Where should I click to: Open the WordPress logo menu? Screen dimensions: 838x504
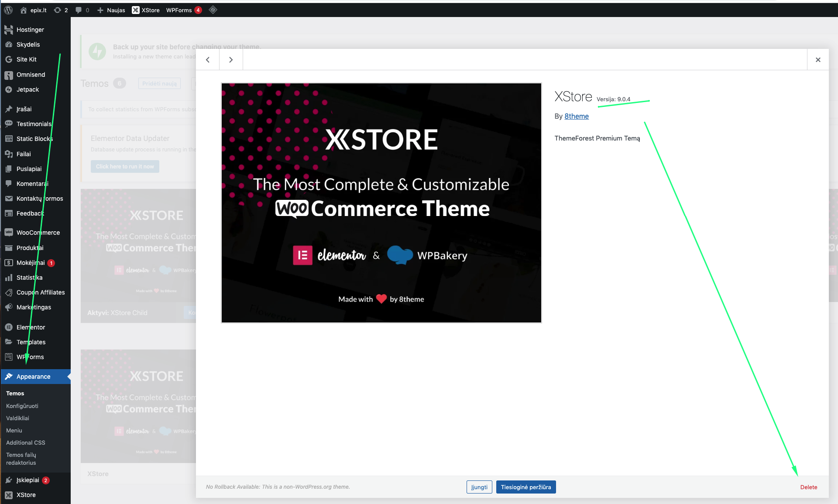pyautogui.click(x=8, y=10)
